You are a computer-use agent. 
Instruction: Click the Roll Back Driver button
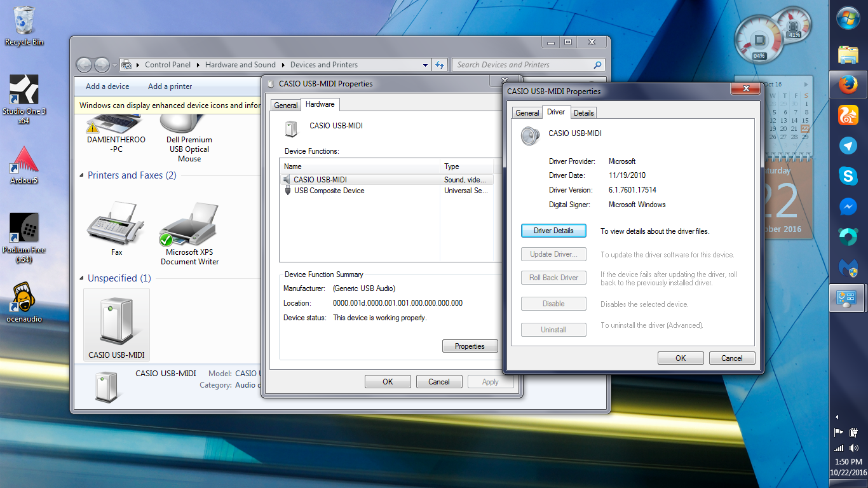553,278
